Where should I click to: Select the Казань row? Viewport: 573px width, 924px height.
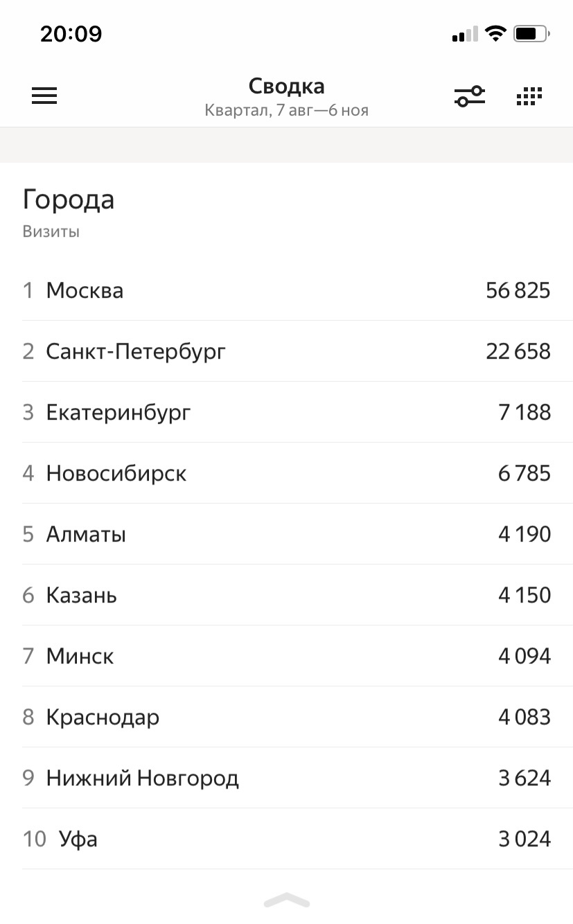click(x=286, y=595)
